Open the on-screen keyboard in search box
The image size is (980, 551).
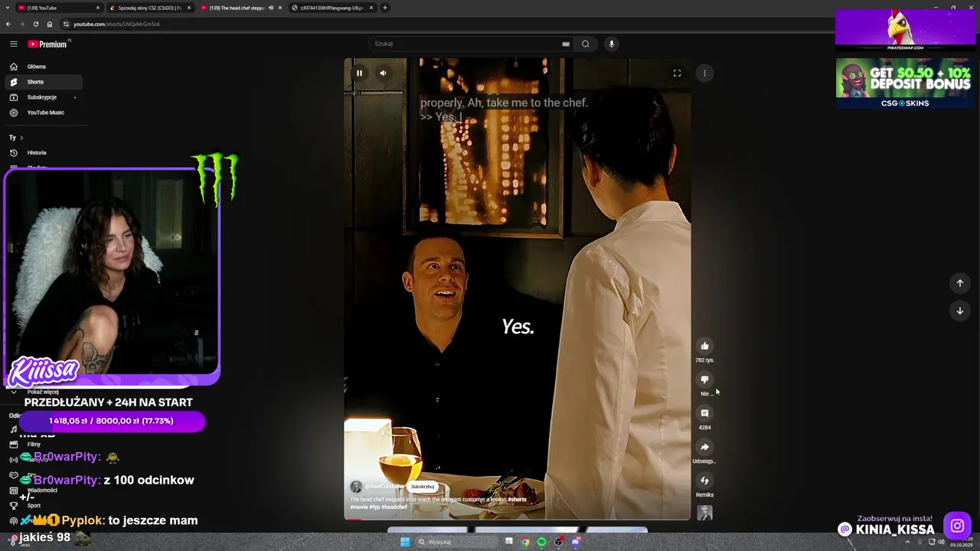point(566,44)
